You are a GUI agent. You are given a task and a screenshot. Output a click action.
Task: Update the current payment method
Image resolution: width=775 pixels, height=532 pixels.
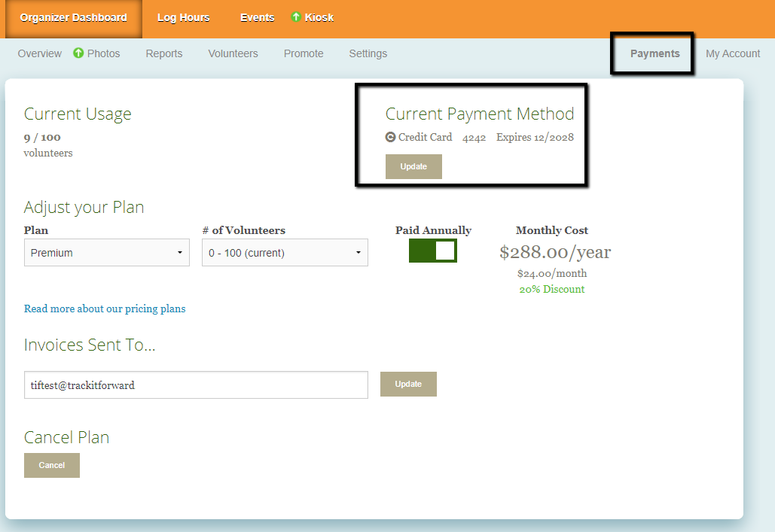click(413, 166)
